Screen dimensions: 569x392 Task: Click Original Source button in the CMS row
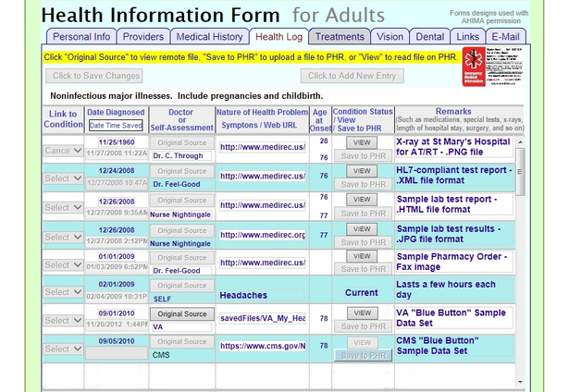[182, 342]
